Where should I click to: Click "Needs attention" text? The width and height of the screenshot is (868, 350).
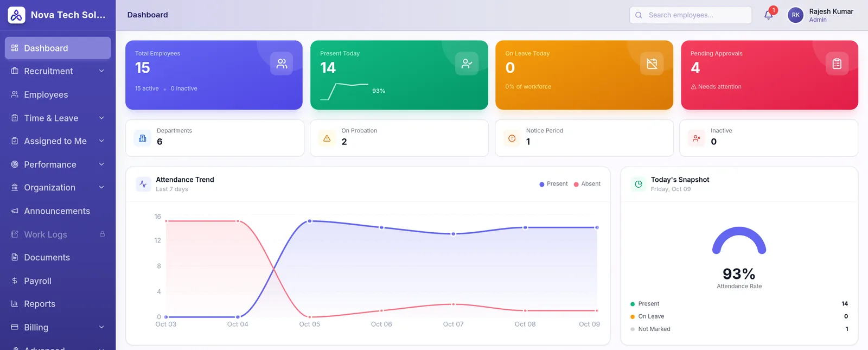pyautogui.click(x=719, y=87)
